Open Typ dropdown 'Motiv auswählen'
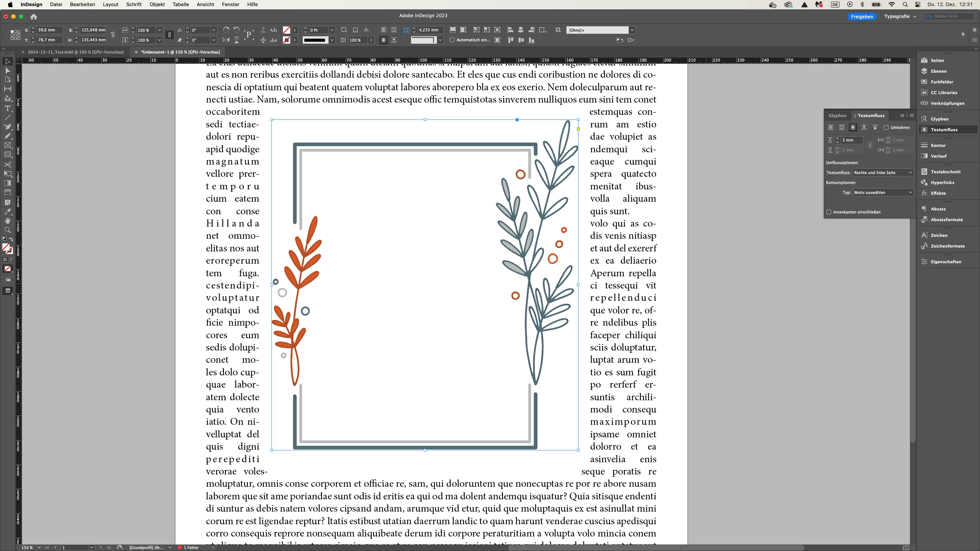980x551 pixels. point(883,192)
